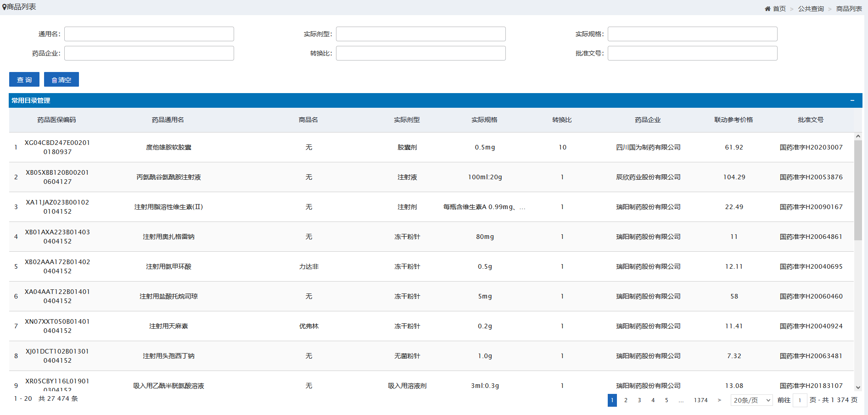
Task: Collapse the 常用目录管理 panel
Action: click(852, 100)
